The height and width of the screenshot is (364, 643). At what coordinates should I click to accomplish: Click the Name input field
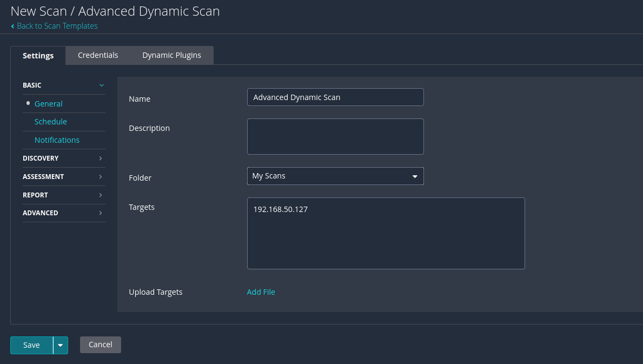coord(335,97)
